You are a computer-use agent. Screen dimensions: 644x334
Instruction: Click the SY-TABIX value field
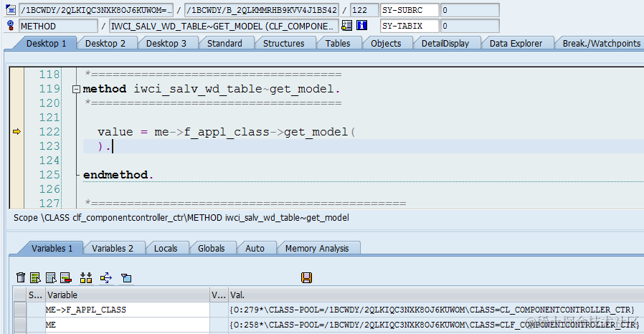tap(470, 25)
